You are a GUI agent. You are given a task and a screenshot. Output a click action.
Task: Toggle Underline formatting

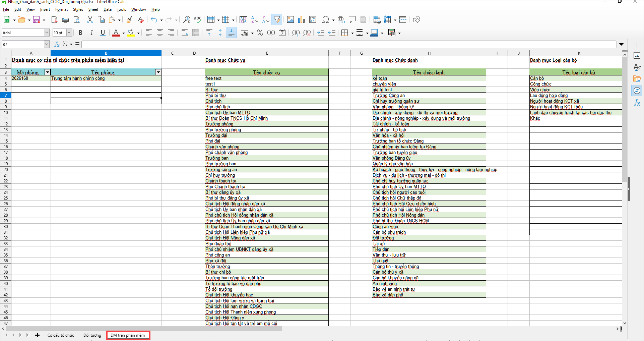coord(103,33)
